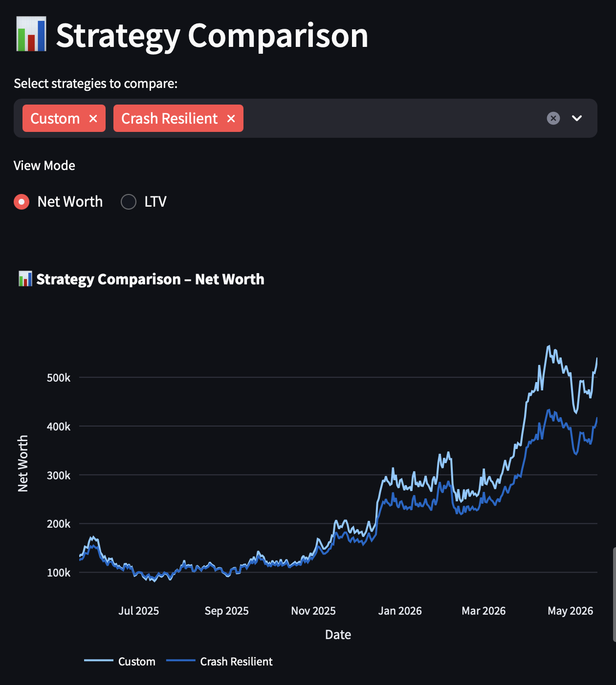
Task: Click the Strategy Comparison page heading
Action: (212, 35)
